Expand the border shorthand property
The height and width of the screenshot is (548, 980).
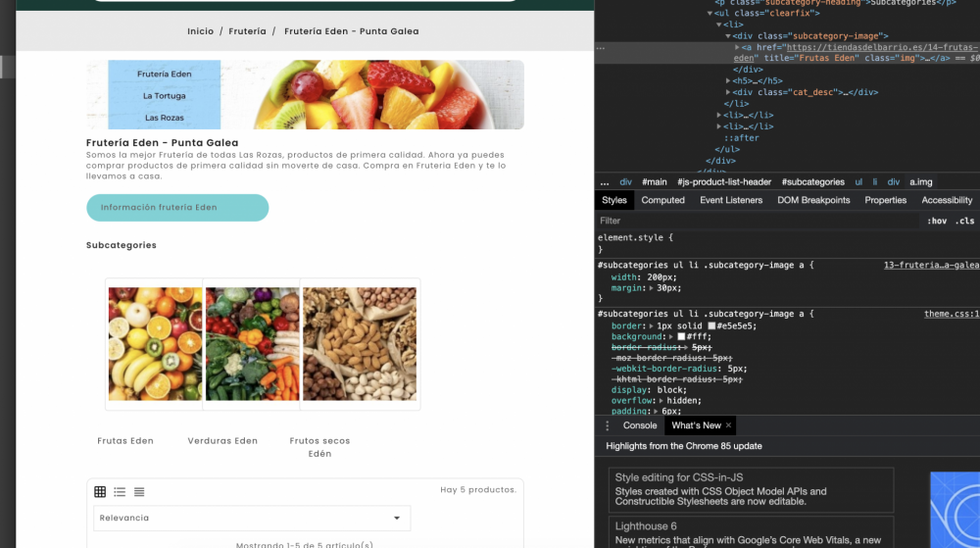pyautogui.click(x=652, y=326)
